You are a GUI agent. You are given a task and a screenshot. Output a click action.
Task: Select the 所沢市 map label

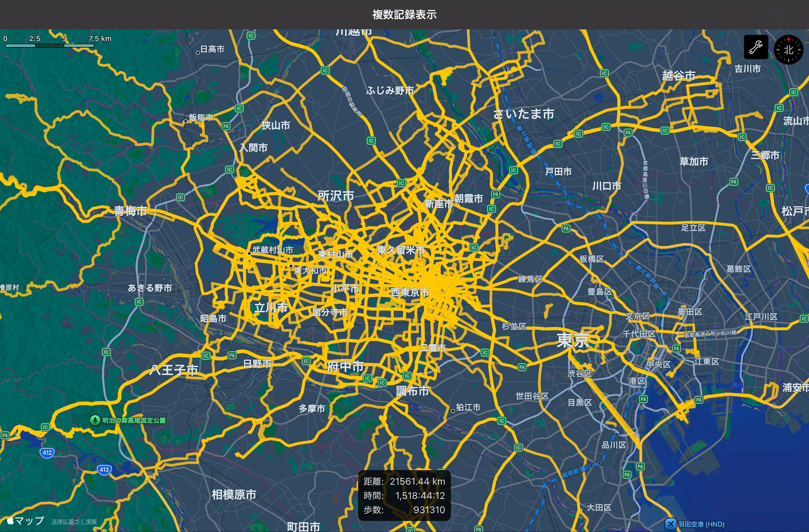click(x=336, y=196)
